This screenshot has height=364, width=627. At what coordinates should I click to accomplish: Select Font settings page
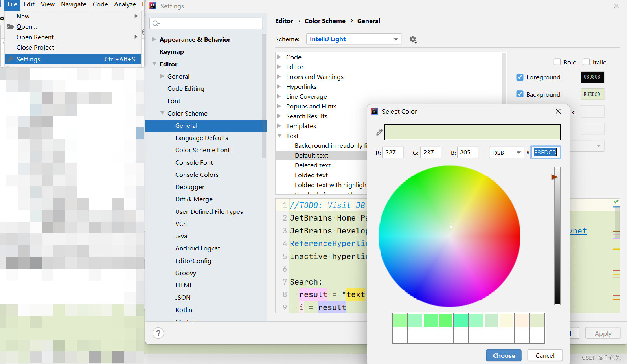tap(174, 101)
